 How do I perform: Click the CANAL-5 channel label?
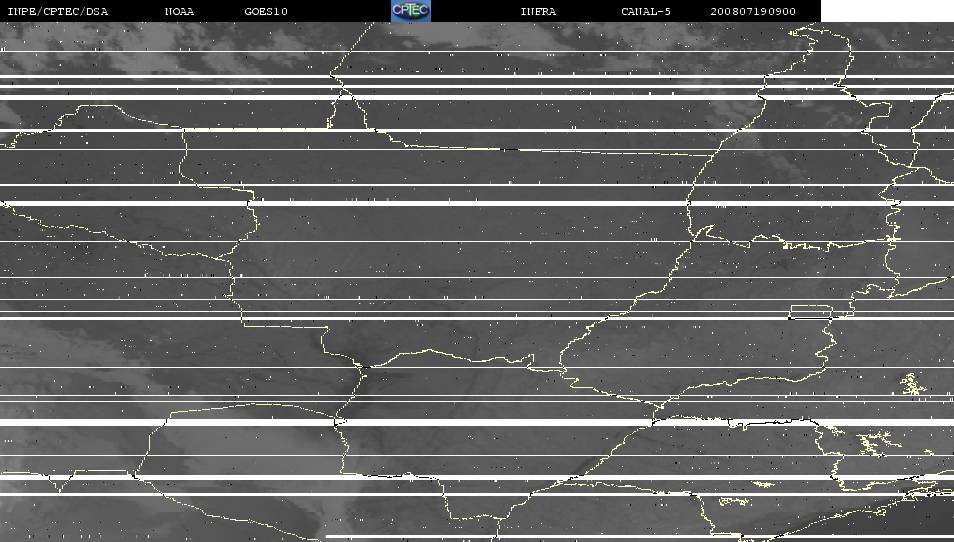point(646,12)
